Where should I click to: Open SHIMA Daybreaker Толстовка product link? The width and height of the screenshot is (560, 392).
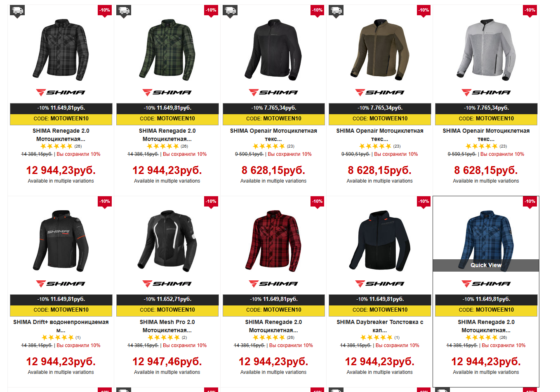tap(380, 326)
